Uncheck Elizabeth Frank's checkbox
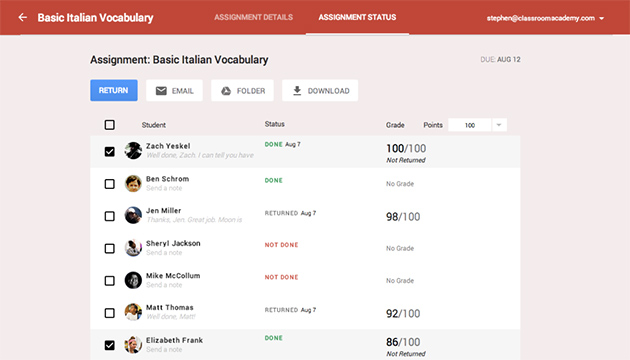This screenshot has height=360, width=630. click(x=109, y=345)
